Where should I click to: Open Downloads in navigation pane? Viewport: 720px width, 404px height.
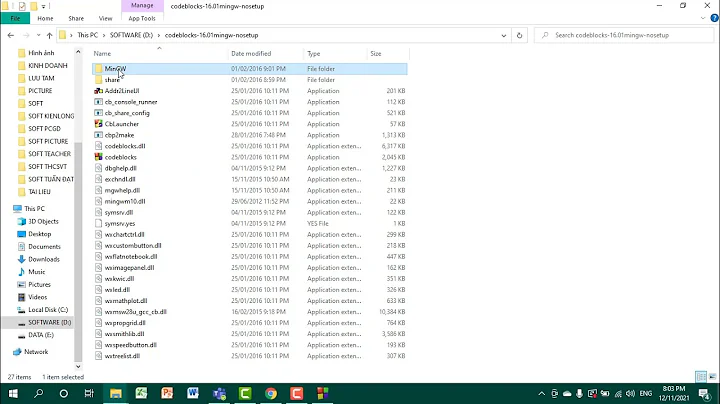point(44,259)
